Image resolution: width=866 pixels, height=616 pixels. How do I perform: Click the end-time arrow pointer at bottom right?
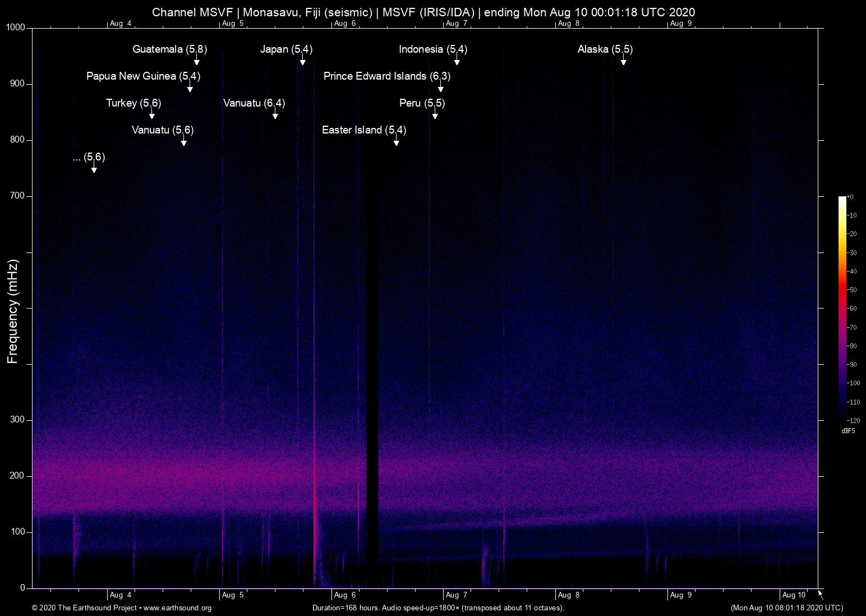click(821, 594)
